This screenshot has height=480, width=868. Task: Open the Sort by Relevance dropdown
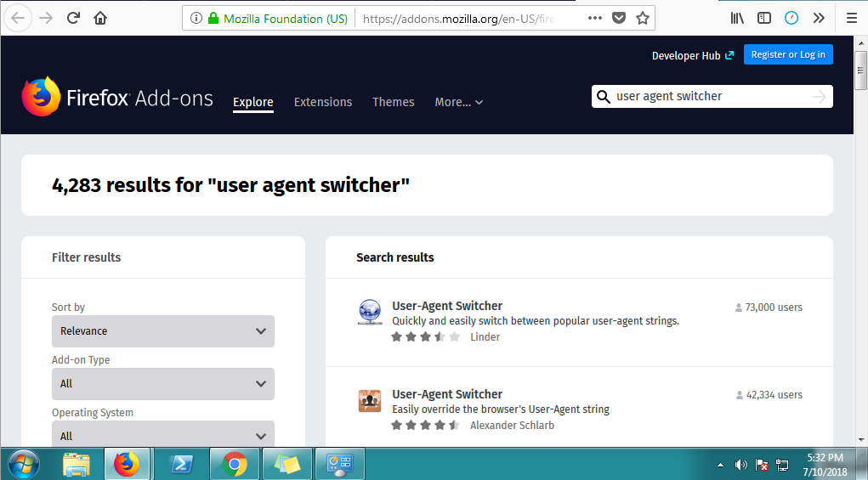[162, 331]
